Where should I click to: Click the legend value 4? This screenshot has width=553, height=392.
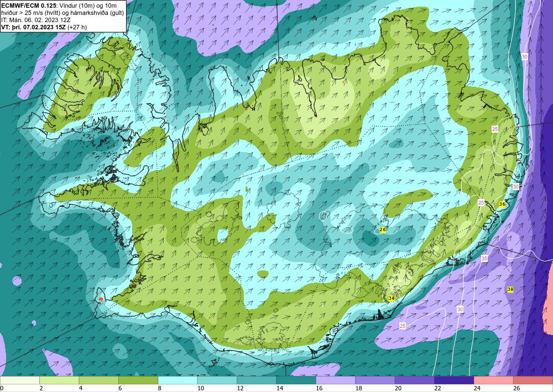(x=81, y=388)
